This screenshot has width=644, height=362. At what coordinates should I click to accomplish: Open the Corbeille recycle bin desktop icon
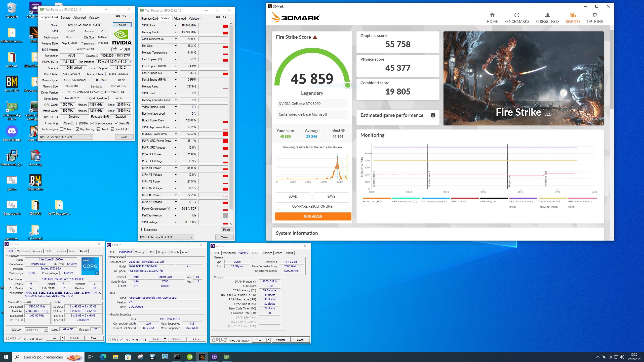(12, 11)
